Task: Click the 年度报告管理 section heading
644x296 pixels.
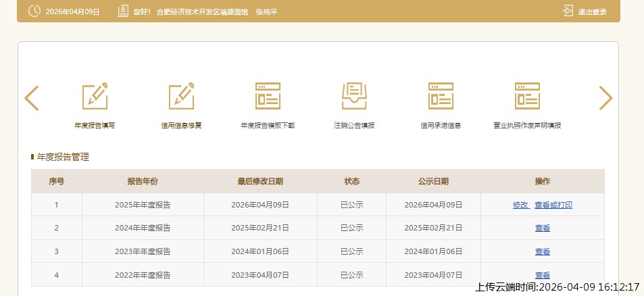Action: point(63,157)
